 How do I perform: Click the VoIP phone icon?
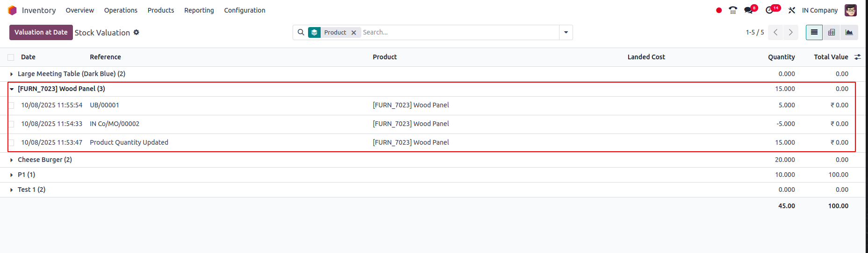tap(733, 10)
